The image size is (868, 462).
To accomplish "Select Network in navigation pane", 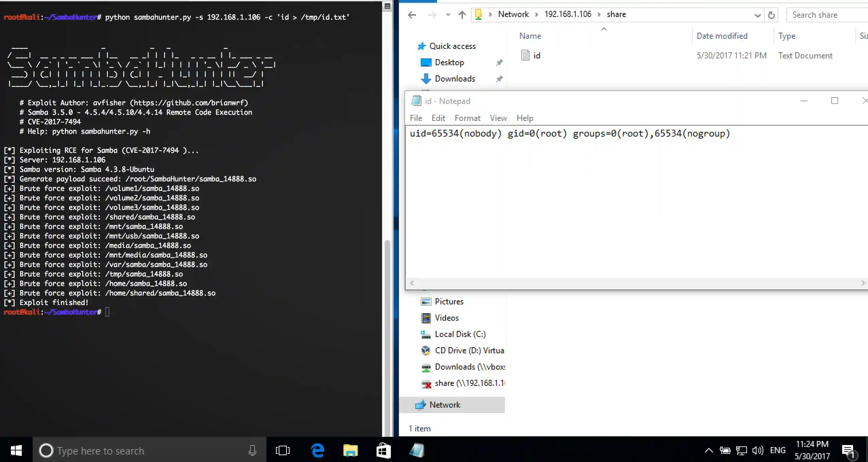I will click(x=445, y=405).
